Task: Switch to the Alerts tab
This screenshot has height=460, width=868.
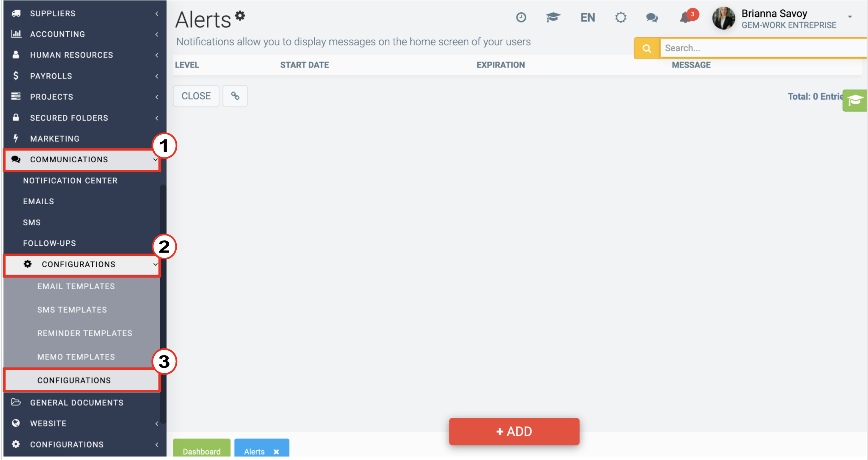Action: (x=254, y=452)
